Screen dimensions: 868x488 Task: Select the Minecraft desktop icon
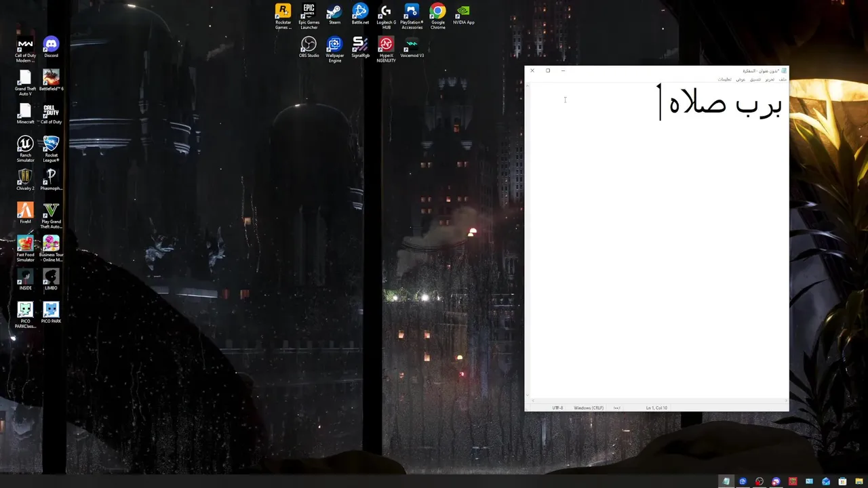[25, 114]
